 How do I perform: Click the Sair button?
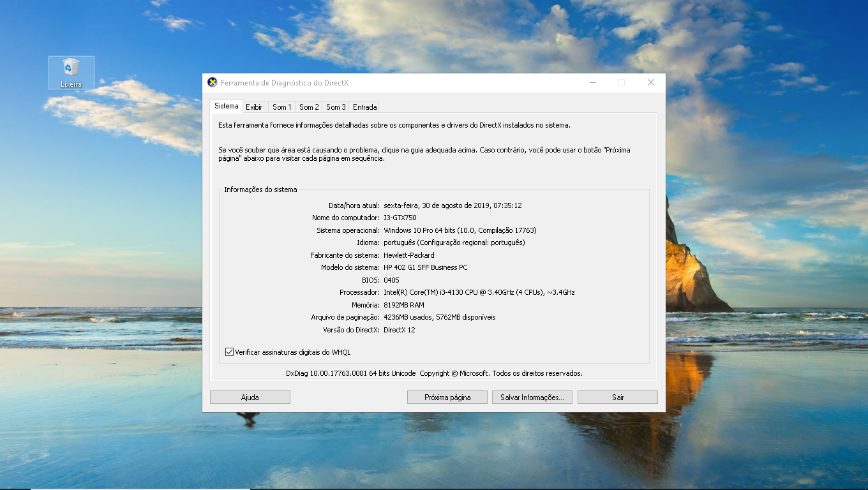point(618,397)
